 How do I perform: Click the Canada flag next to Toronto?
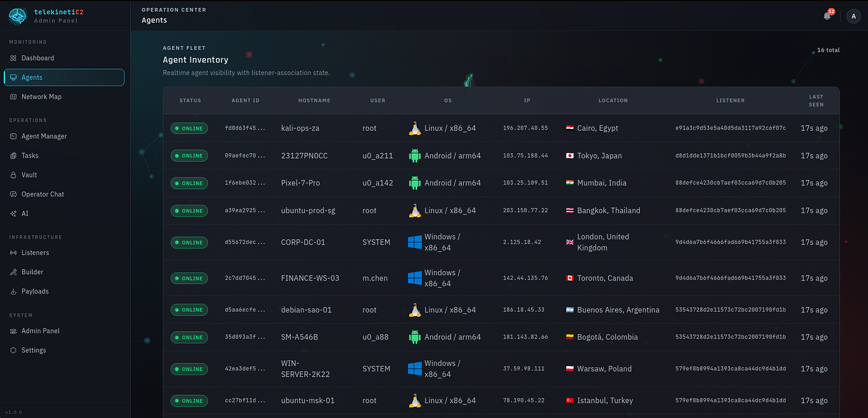(x=570, y=278)
